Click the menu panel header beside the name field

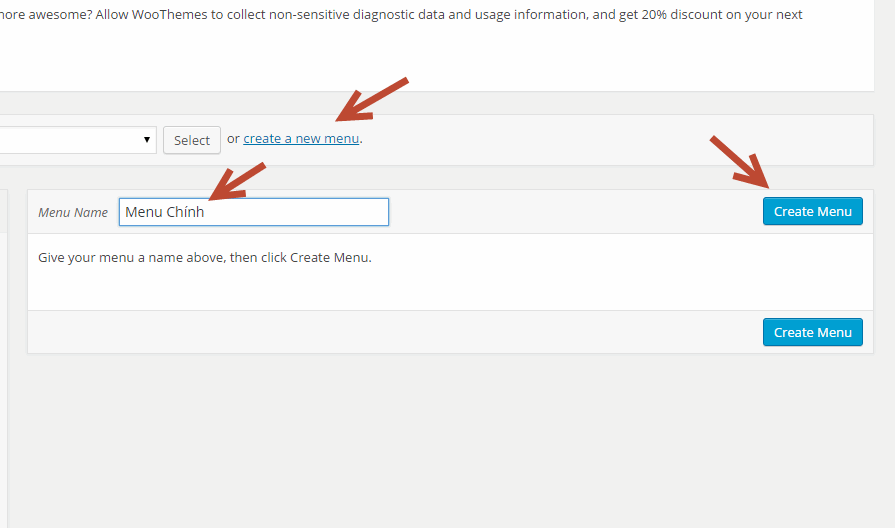pyautogui.click(x=570, y=212)
